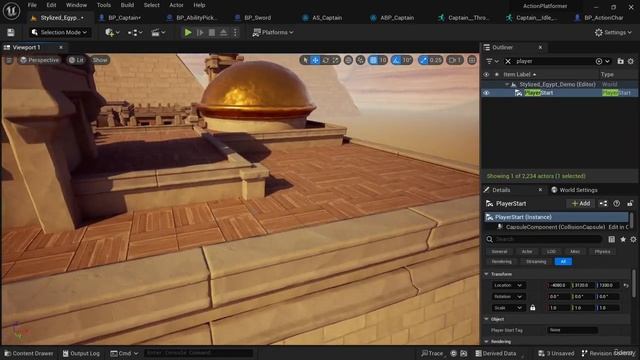Open the surface snapping options icon
The width and height of the screenshot is (640, 360).
(360, 60)
